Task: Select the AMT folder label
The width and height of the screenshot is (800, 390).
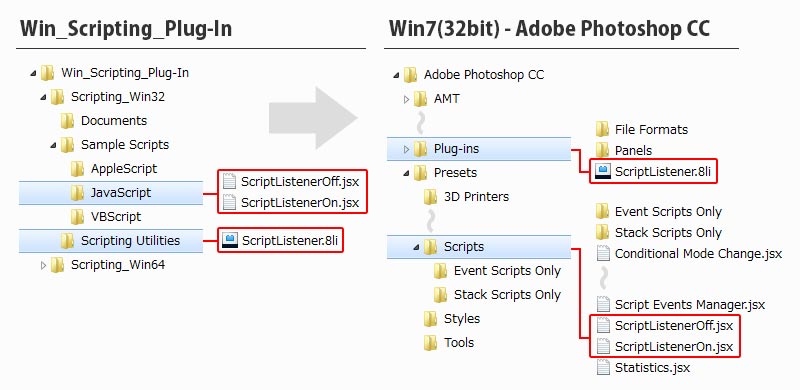Action: click(x=447, y=99)
